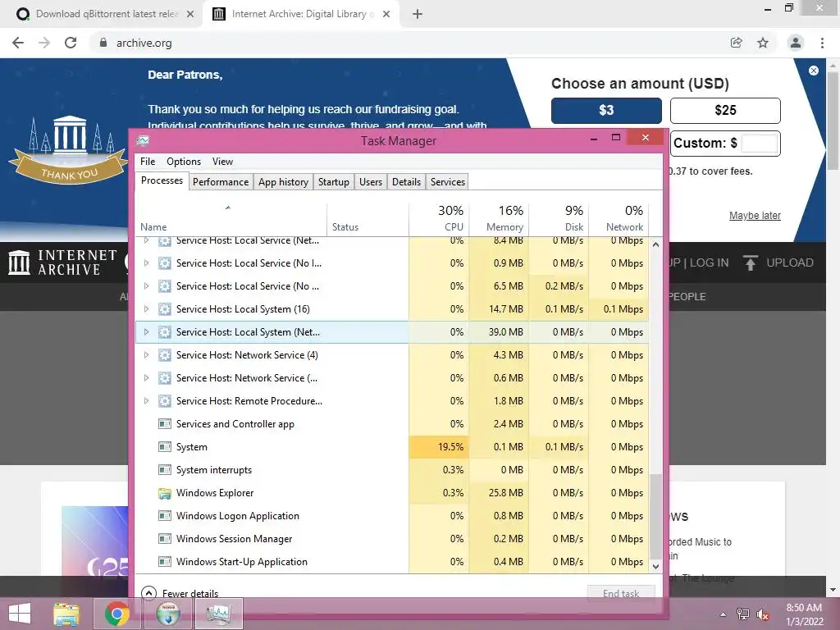This screenshot has height=630, width=840.
Task: Open the Task Manager File menu
Action: (x=148, y=162)
